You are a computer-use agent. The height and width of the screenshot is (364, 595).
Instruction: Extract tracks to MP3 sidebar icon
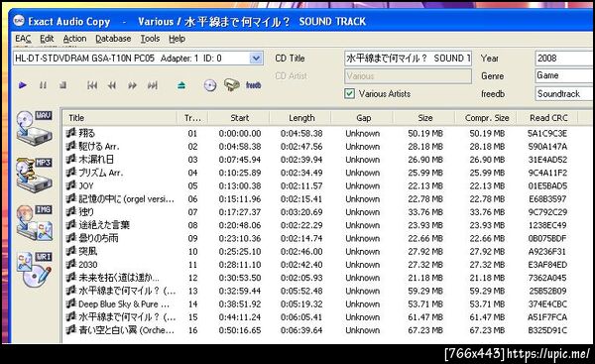coord(35,176)
